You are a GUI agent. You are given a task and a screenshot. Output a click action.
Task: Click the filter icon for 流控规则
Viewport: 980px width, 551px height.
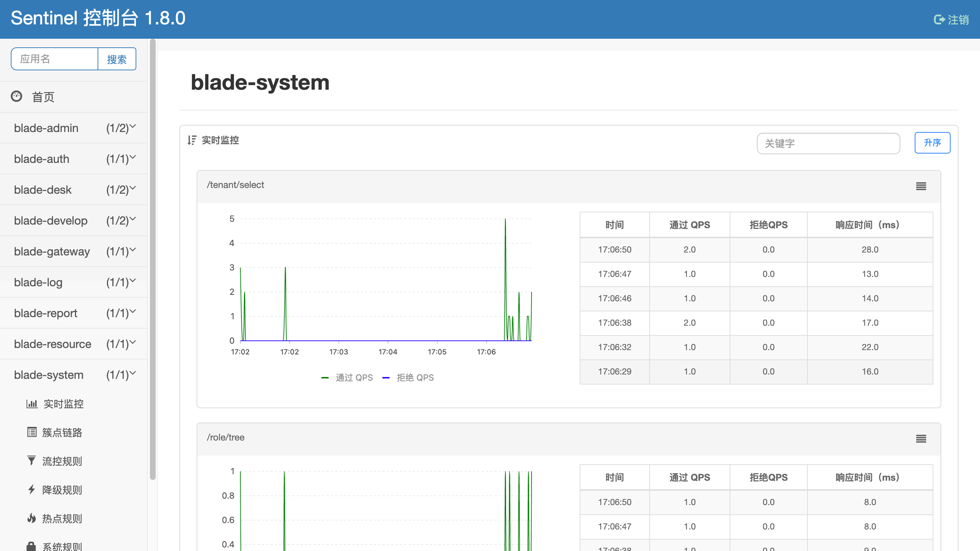pos(32,461)
